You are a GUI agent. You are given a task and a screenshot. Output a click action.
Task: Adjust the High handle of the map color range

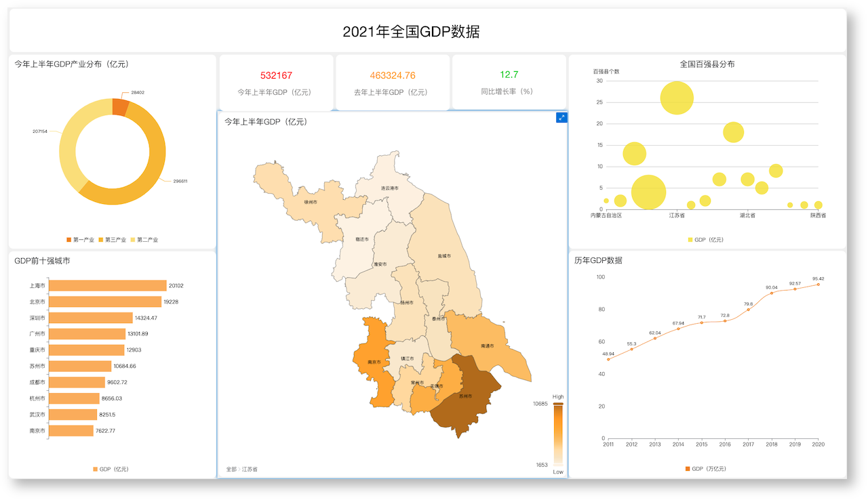point(558,404)
